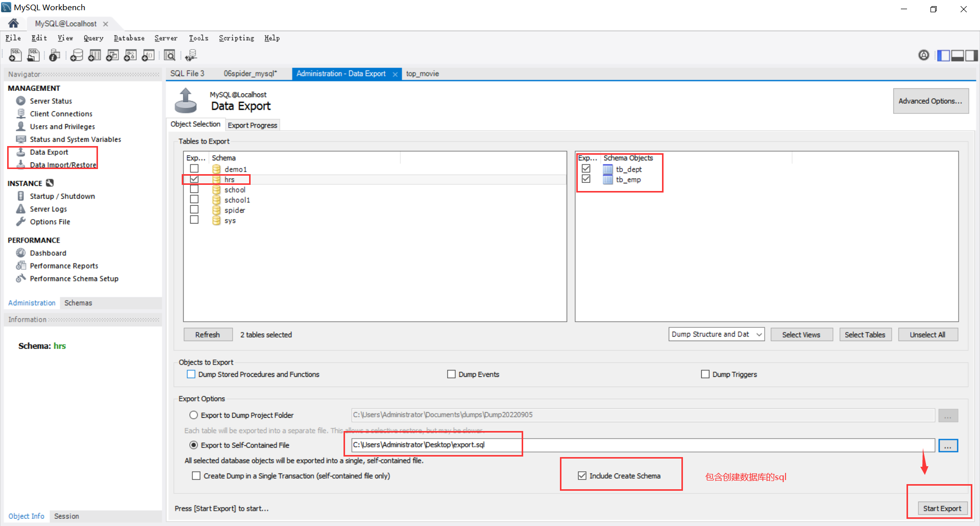Select Export to Self-Contained File
This screenshot has height=526, width=980.
pos(193,445)
